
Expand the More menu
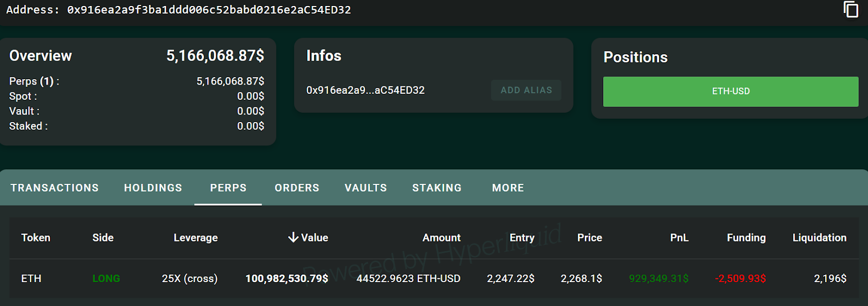pos(508,188)
